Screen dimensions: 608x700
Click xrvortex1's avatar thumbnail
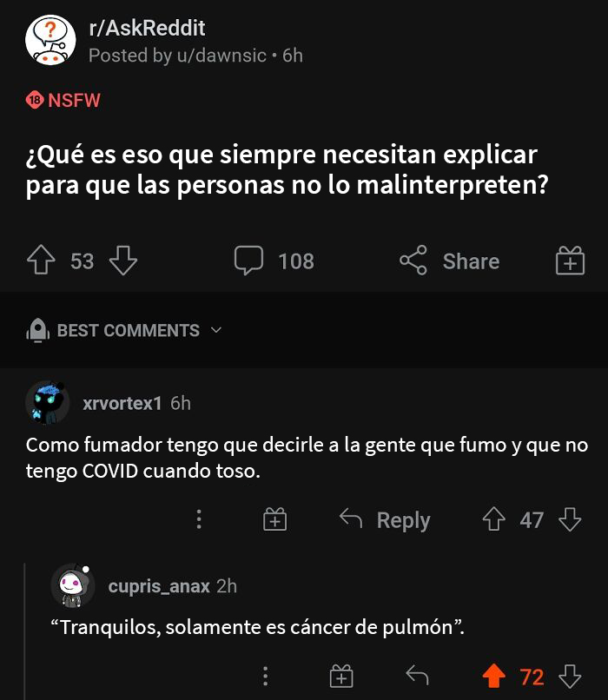pyautogui.click(x=48, y=404)
